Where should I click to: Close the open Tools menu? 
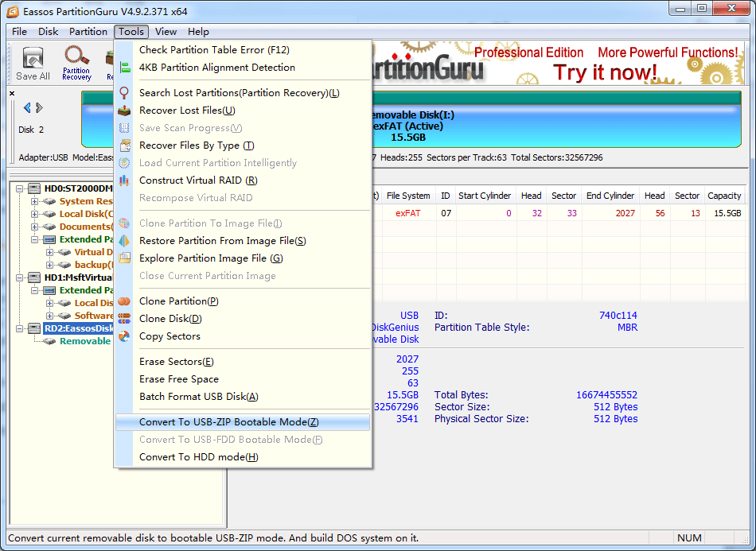click(131, 32)
